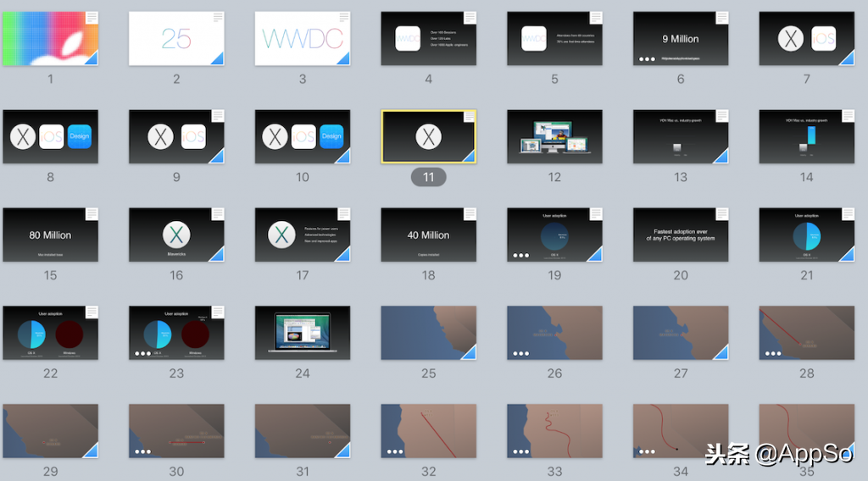Select slide 21 User adoption pie chart
This screenshot has width=868, height=481.
pyautogui.click(x=807, y=235)
